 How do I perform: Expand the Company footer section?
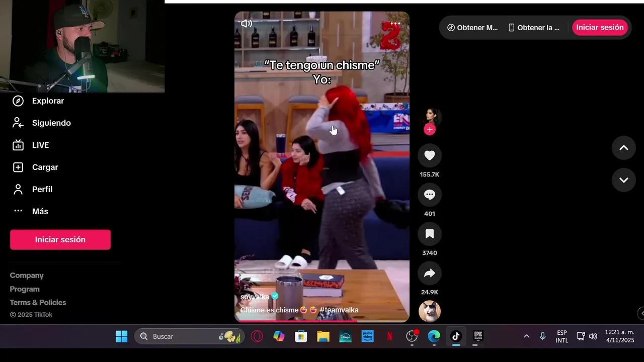pos(27,276)
